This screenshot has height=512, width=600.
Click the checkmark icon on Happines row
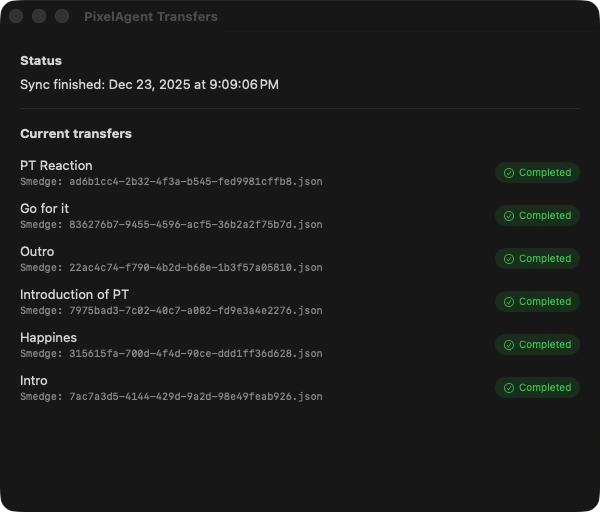[x=509, y=345]
